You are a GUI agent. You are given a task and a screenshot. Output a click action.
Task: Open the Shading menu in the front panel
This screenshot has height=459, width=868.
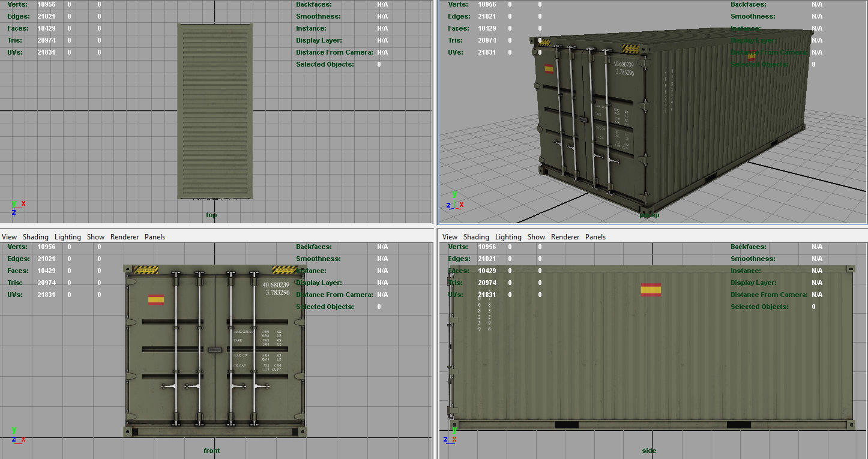tap(35, 237)
